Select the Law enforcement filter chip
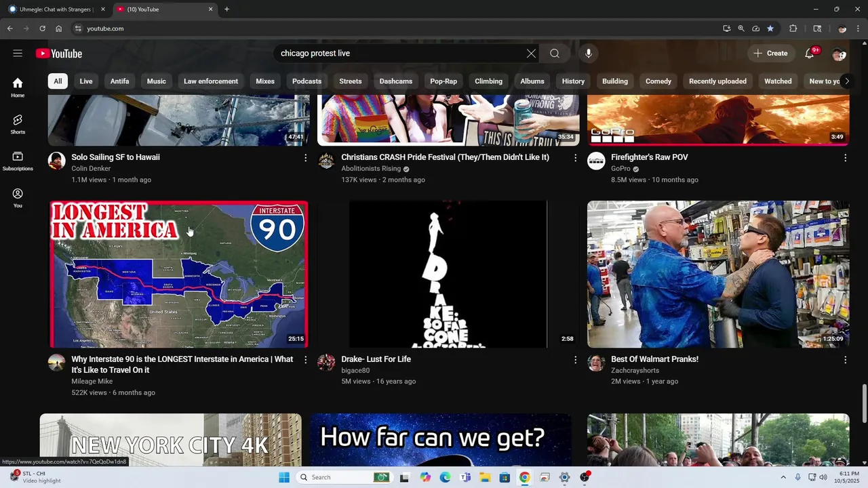Screen dimensions: 868x488 tap(211, 81)
